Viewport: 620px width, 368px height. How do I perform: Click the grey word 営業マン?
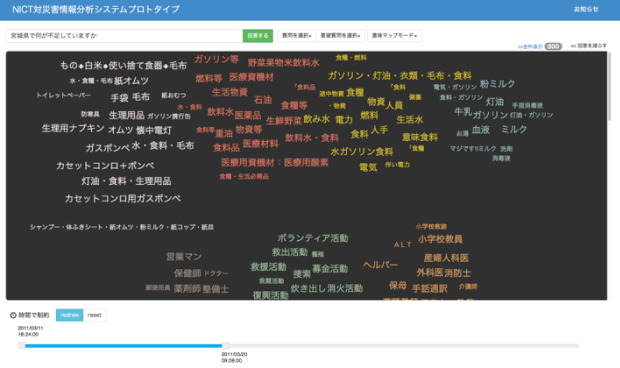click(x=184, y=257)
